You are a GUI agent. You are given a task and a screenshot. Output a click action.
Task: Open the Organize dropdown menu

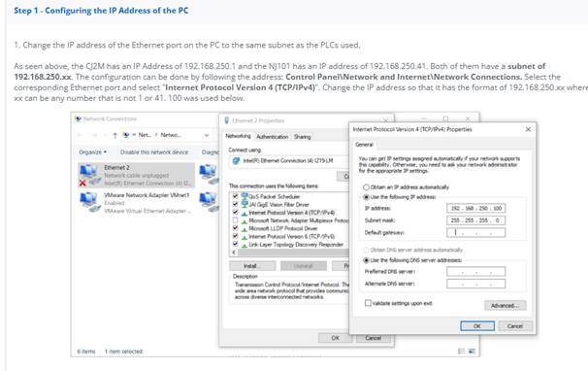click(x=92, y=152)
